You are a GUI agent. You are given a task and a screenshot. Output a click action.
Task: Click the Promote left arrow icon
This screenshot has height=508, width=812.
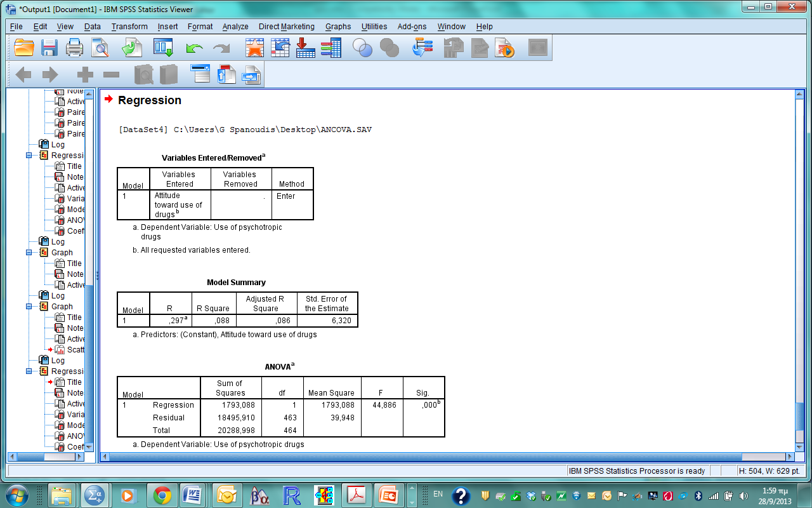tap(23, 75)
